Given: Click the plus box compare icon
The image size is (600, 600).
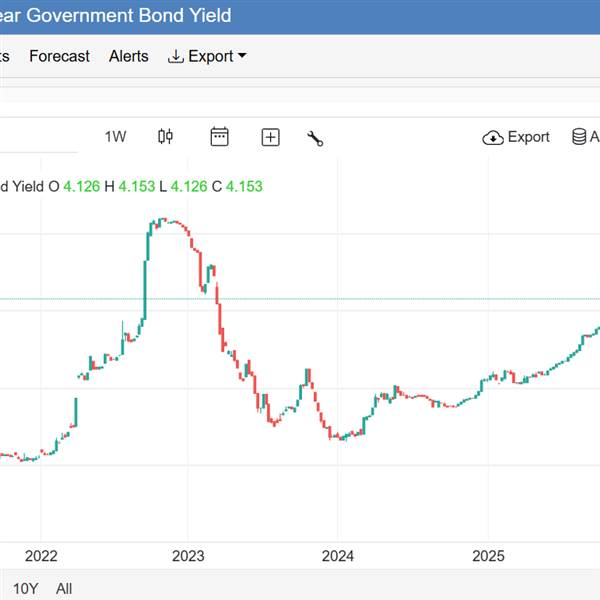Looking at the screenshot, I should [x=271, y=137].
